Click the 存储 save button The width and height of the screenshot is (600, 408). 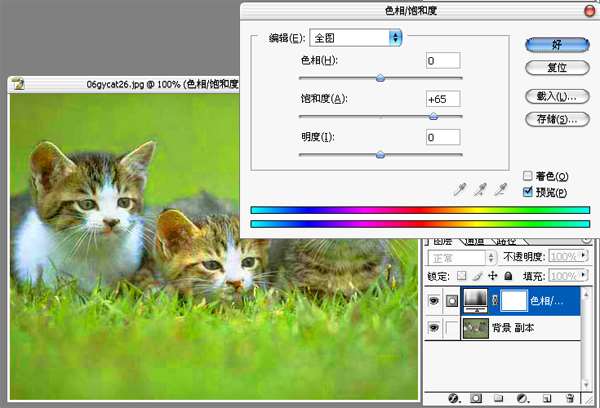pyautogui.click(x=557, y=119)
